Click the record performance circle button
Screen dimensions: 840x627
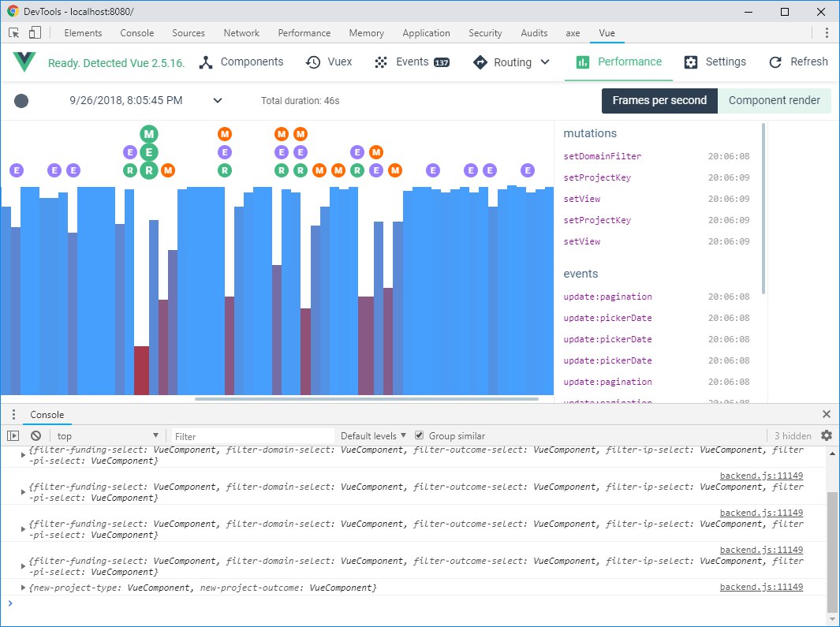21,101
